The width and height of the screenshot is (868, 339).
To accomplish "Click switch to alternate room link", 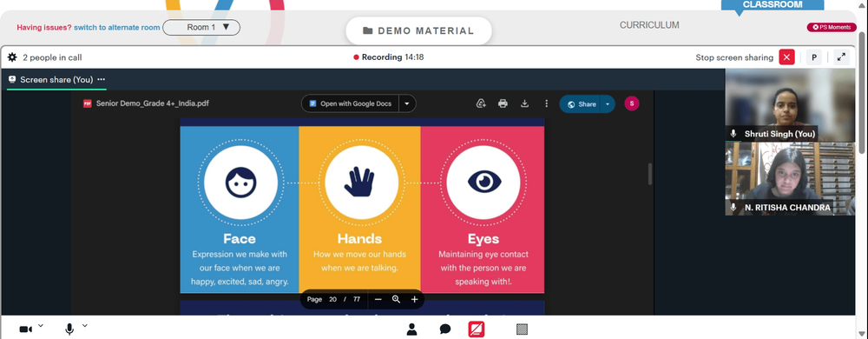I will click(117, 27).
